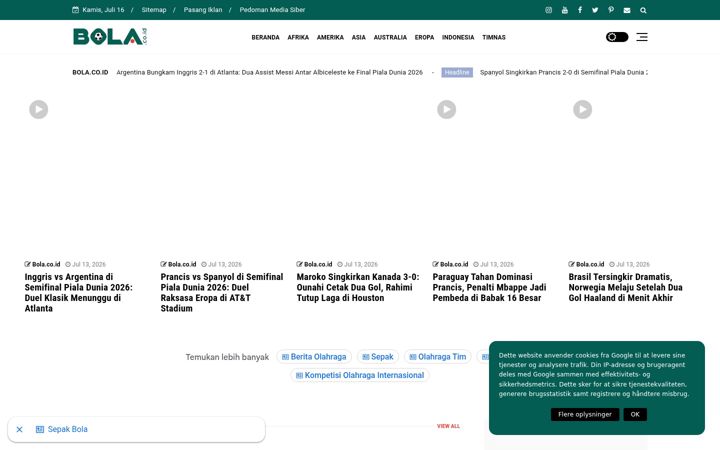Click Bola.co.id author under Prancis vs Spanyol
Image resolution: width=720 pixels, height=450 pixels.
(x=182, y=264)
